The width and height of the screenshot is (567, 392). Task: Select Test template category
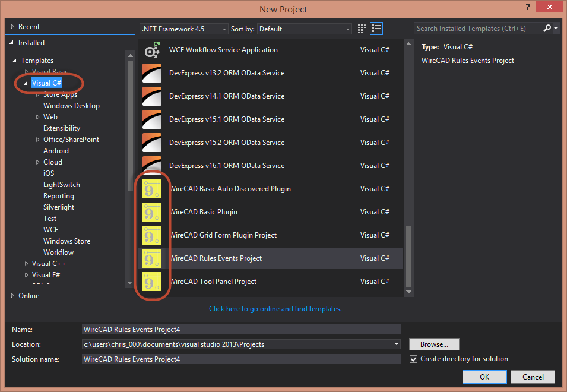pyautogui.click(x=50, y=219)
